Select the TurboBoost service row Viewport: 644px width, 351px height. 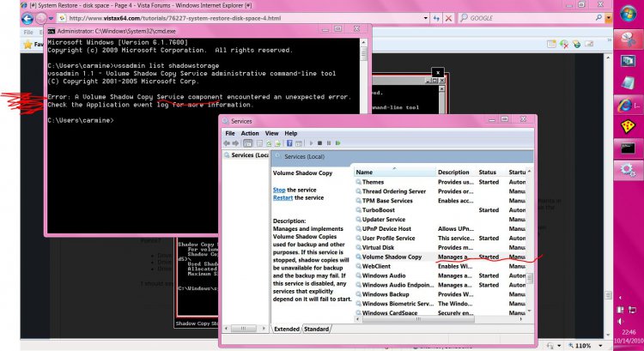click(x=440, y=209)
